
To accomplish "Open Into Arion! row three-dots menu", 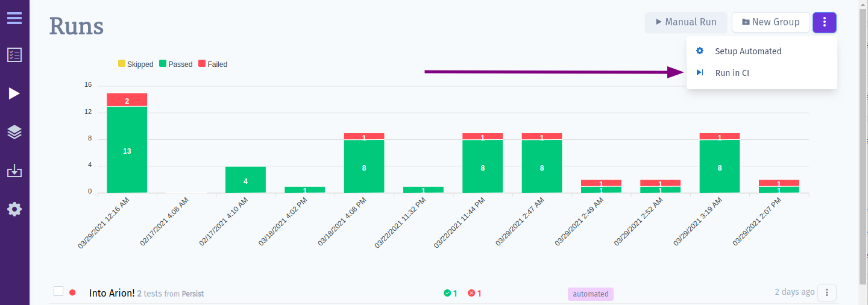I will coord(827,292).
